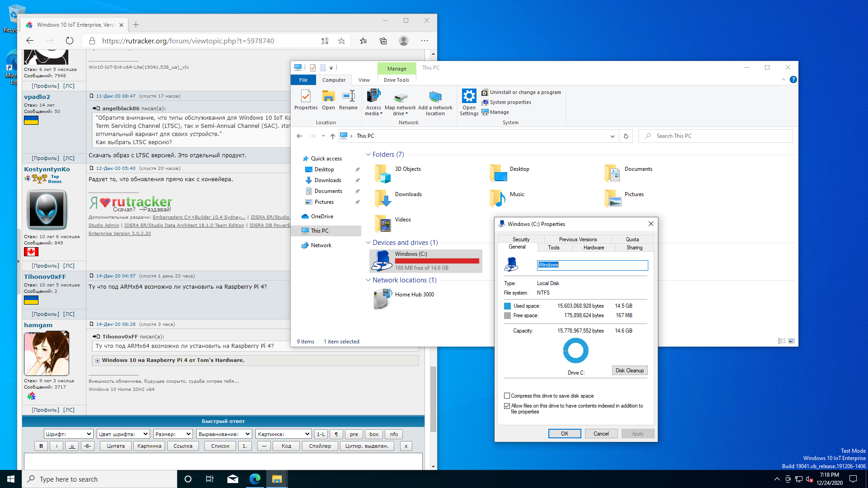Select Downloads in Quick access
868x488 pixels.
click(x=328, y=180)
